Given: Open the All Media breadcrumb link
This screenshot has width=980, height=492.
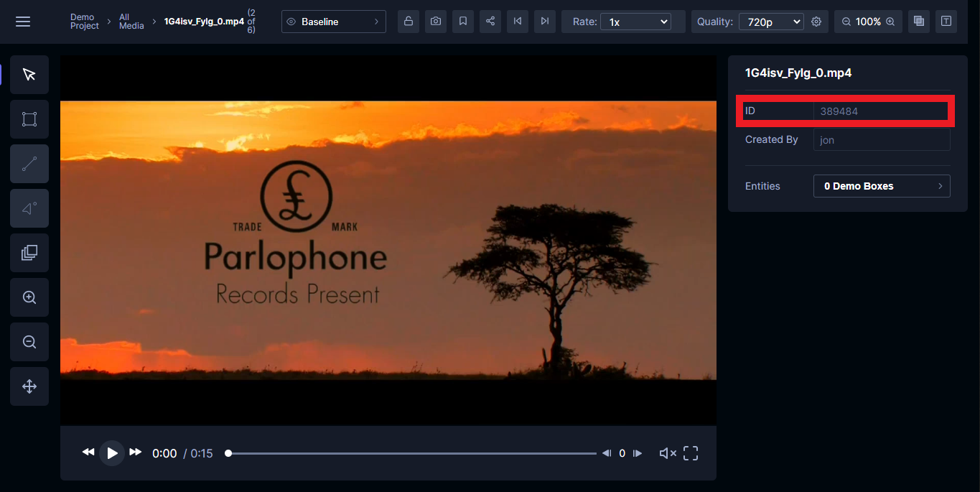Looking at the screenshot, I should click(131, 22).
